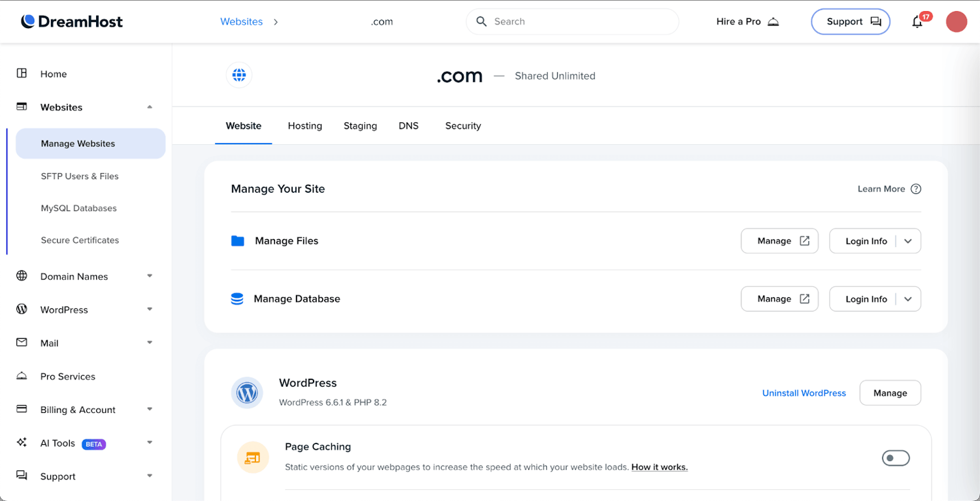Select Manage Websites in sidebar

pos(90,143)
